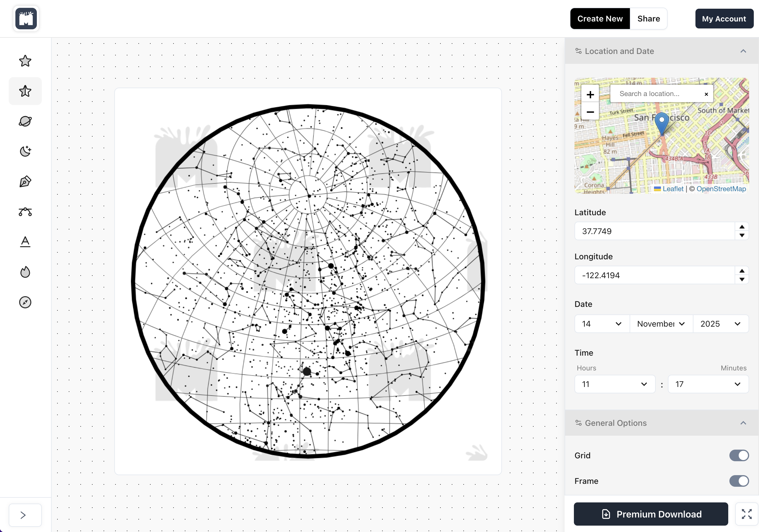Click the My Account button
Viewport: 759px width, 532px height.
point(724,19)
